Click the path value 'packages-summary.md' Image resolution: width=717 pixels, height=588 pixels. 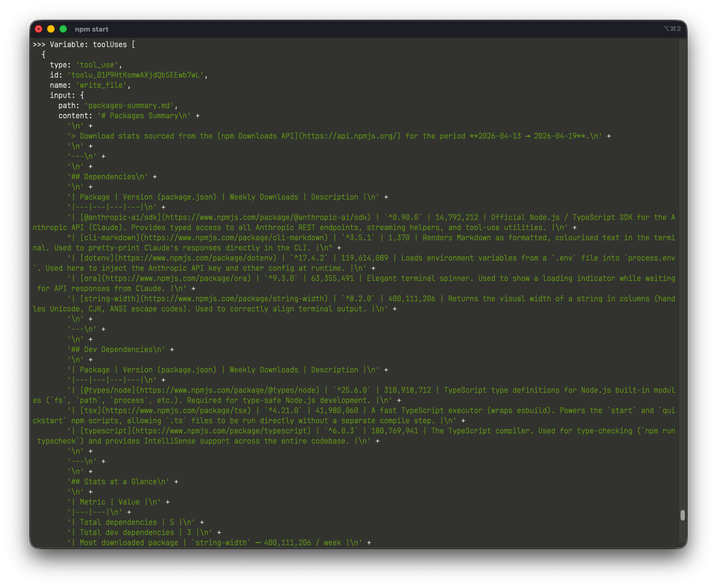click(x=129, y=105)
